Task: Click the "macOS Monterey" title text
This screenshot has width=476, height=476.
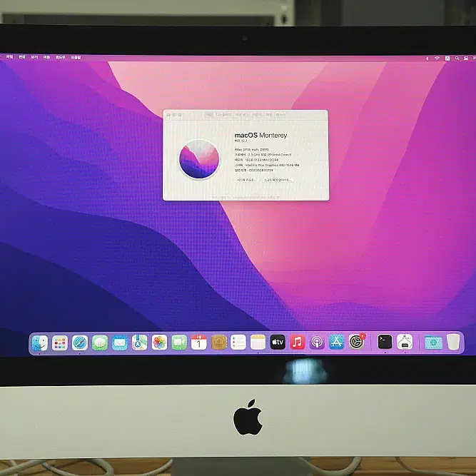Action: 260,136
